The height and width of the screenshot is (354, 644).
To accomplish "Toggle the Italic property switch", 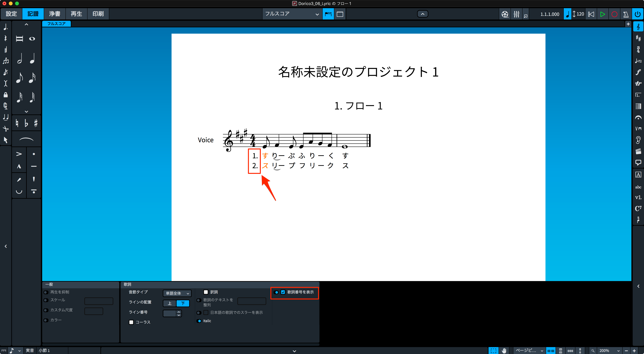I will coord(199,321).
